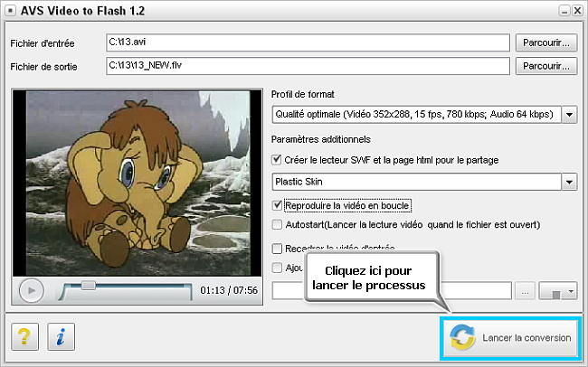This screenshot has width=588, height=367.
Task: Start conversion with Lancer la conversion
Action: click(511, 338)
